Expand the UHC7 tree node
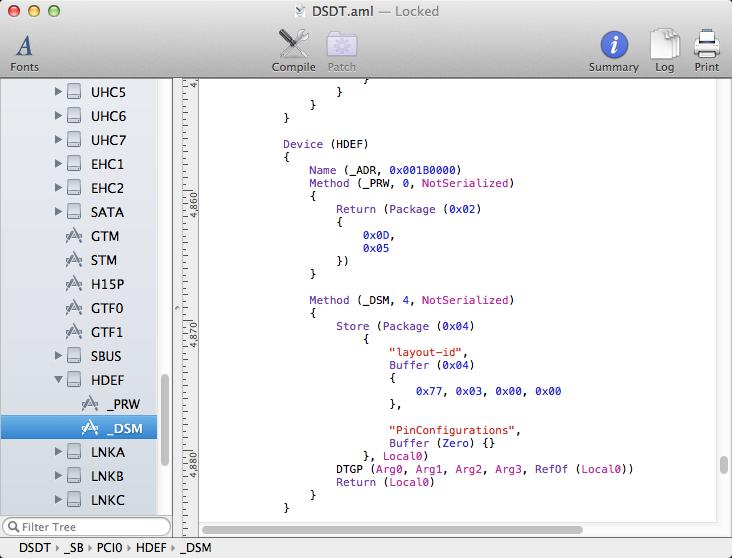 click(x=58, y=140)
